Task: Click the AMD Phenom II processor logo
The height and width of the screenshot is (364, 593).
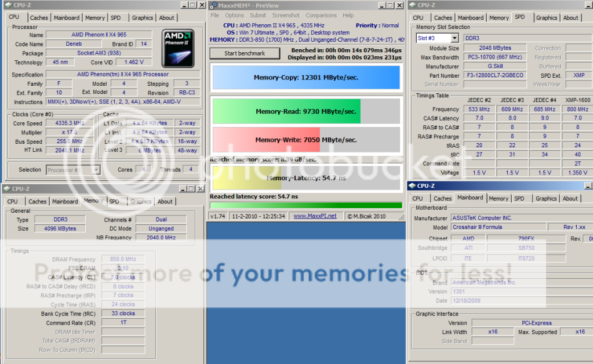Action: point(178,48)
